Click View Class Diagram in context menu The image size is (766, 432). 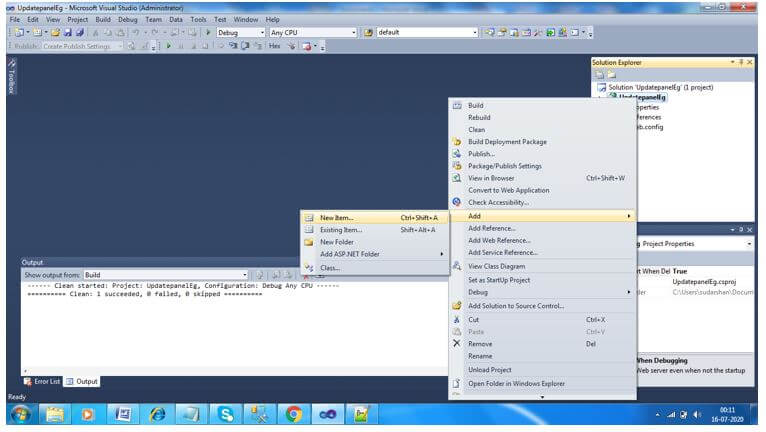coord(542,266)
